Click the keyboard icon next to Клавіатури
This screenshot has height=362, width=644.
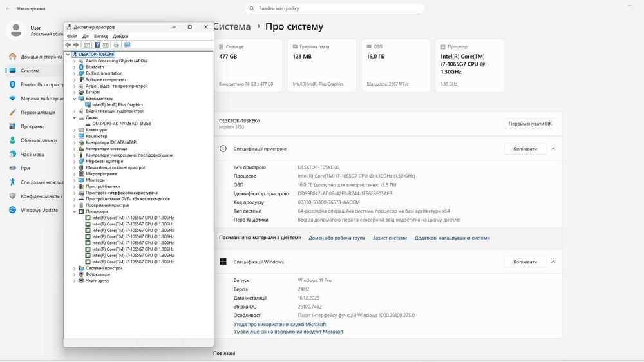point(81,130)
